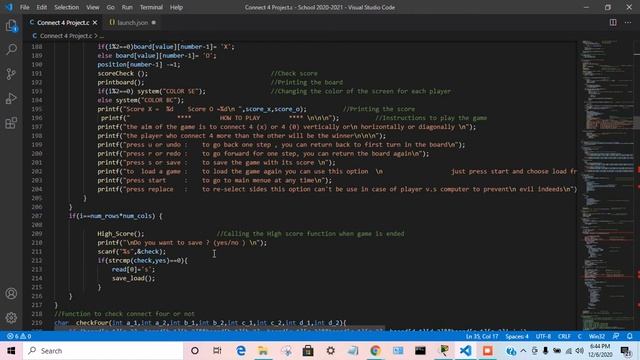Image resolution: width=640 pixels, height=360 pixels.
Task: Show hidden system tray icons chevron
Action: [x=523, y=351]
